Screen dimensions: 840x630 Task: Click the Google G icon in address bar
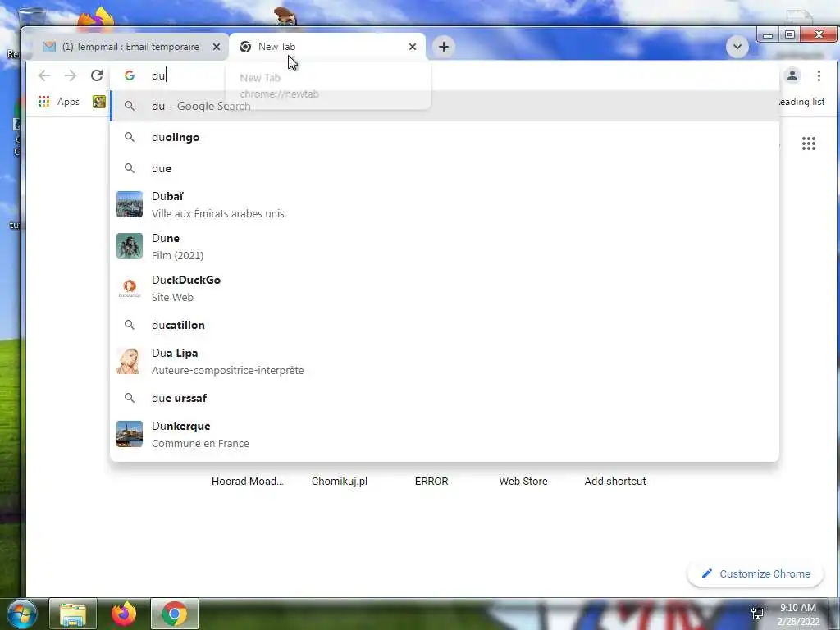click(129, 75)
